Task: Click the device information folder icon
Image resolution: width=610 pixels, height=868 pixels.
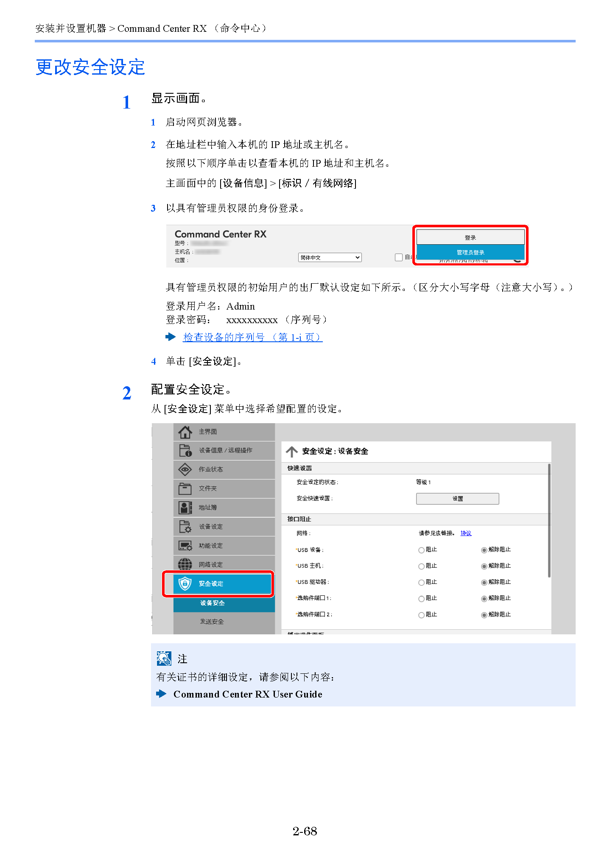Action: [185, 450]
